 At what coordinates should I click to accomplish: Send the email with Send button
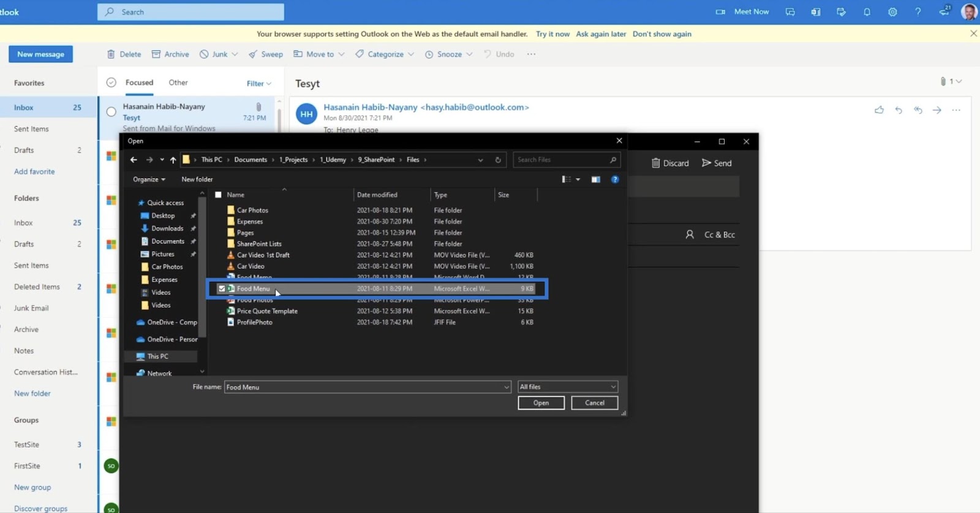tap(717, 163)
